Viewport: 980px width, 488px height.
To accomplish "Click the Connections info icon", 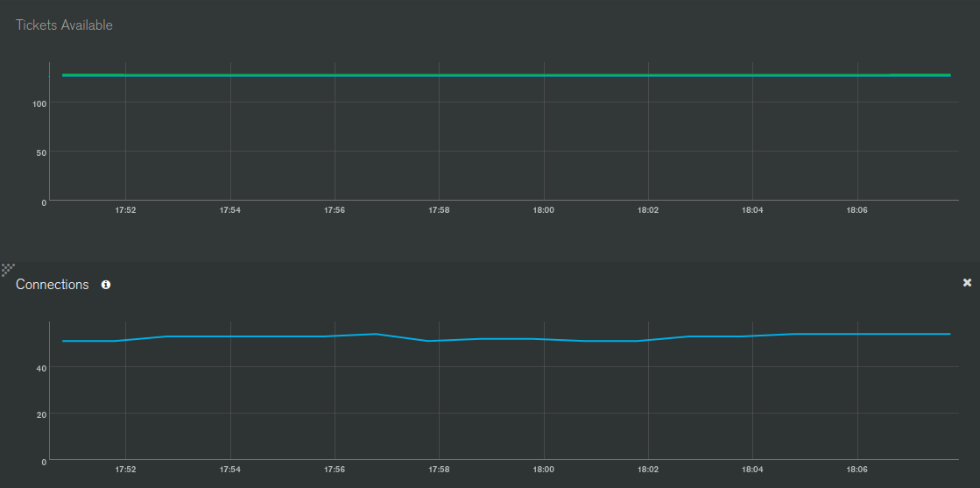I will click(106, 285).
